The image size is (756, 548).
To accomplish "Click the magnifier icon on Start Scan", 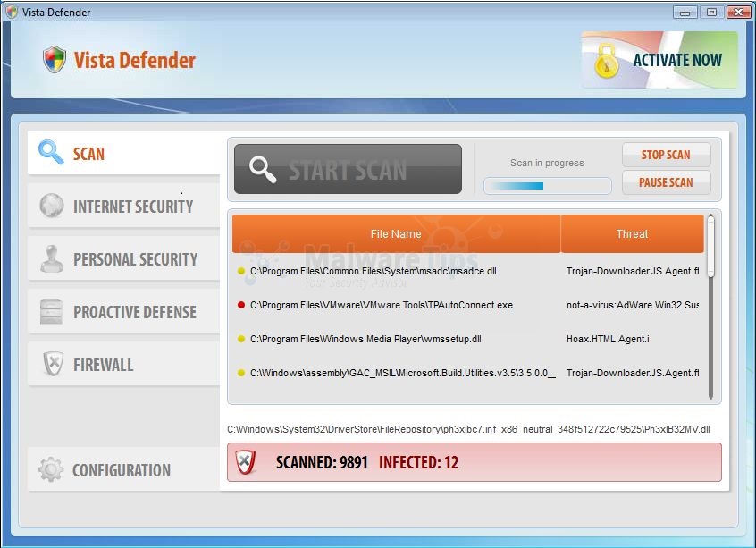I will (x=263, y=170).
